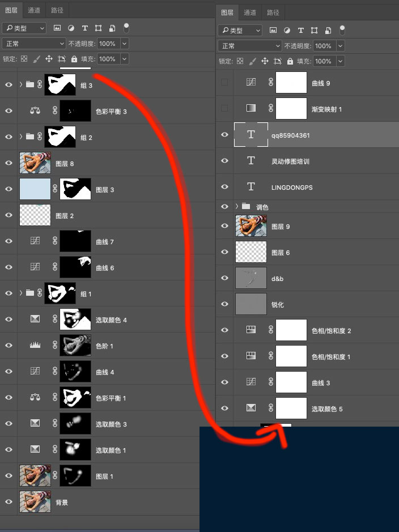This screenshot has height=532, width=399.
Task: Select the LINGDONGPS text layer
Action: (307, 186)
